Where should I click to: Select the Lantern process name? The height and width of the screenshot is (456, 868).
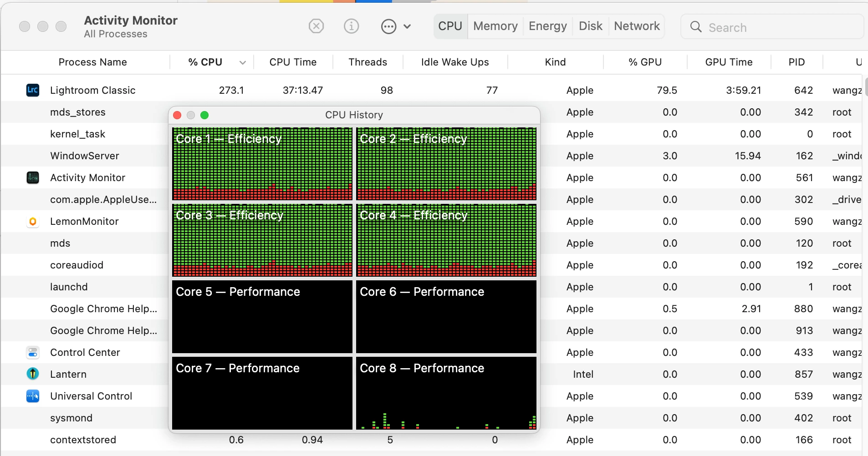tap(68, 374)
